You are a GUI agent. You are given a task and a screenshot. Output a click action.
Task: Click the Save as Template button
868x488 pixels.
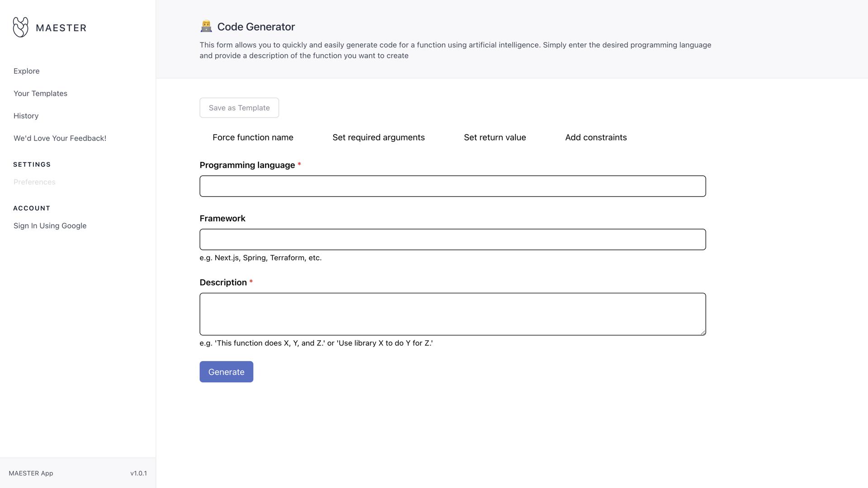click(239, 108)
